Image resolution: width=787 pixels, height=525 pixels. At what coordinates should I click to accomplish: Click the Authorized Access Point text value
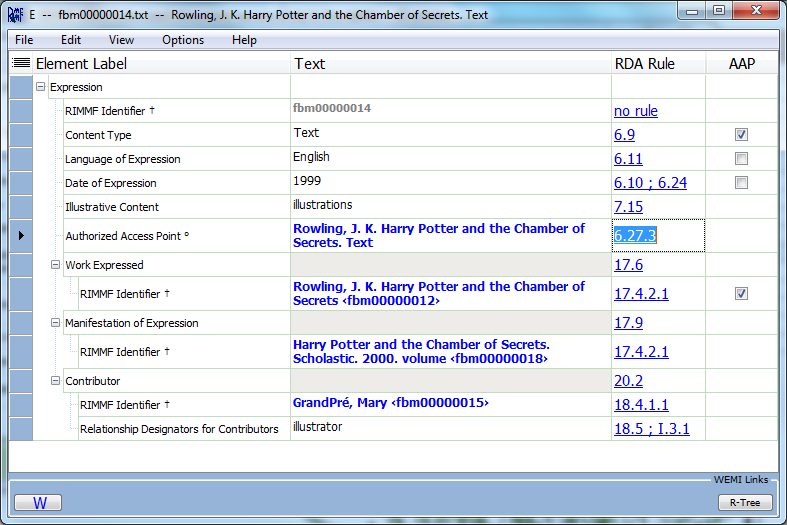(x=439, y=235)
